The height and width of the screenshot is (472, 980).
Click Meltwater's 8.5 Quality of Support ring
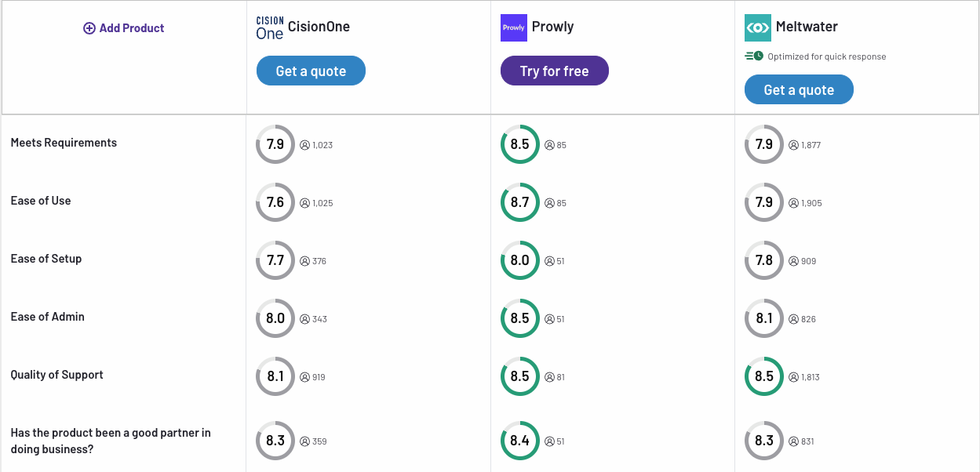pos(764,376)
